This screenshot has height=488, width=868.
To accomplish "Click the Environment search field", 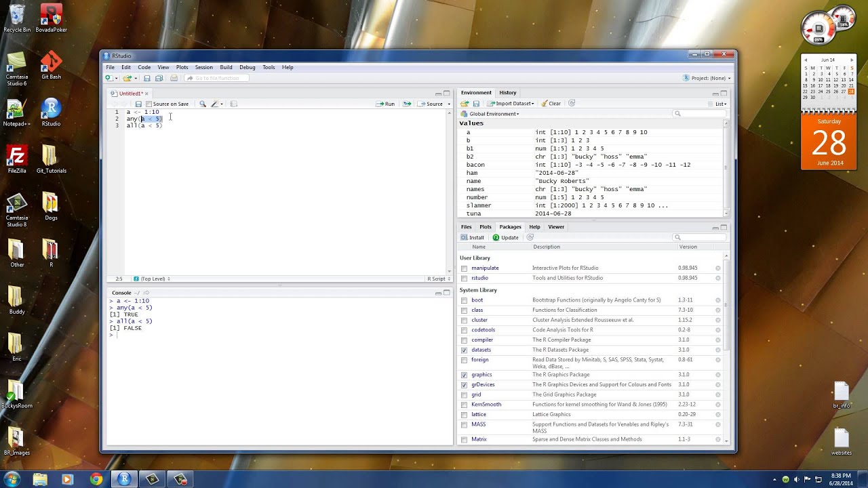I will pos(701,114).
